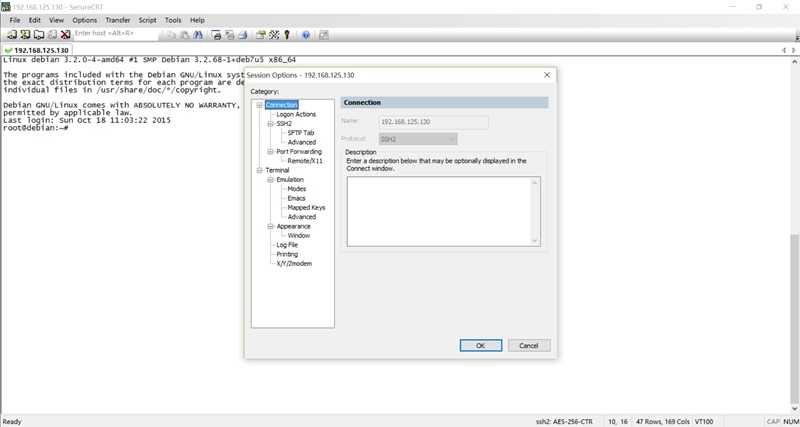Click the Connect toolbar icon
Viewport: 800px width, 427px height.
point(11,35)
